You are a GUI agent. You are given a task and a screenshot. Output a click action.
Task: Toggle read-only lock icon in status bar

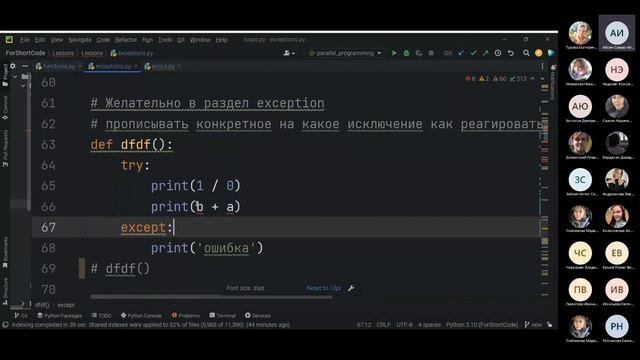[550, 325]
